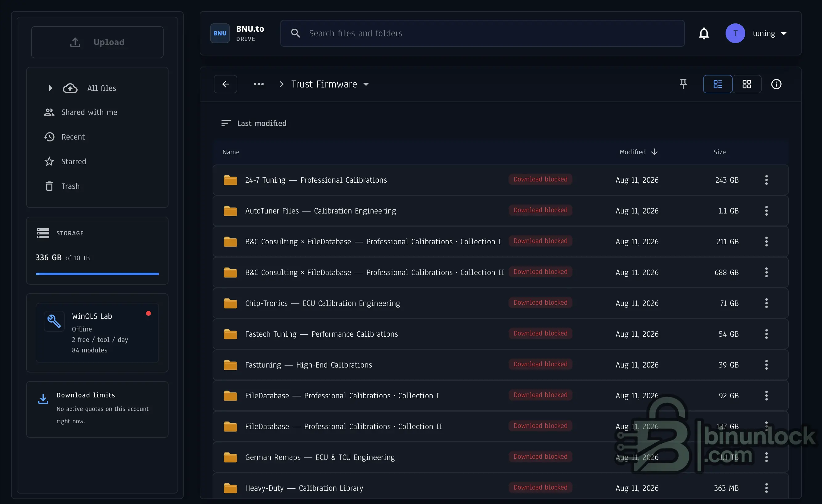Open the Trust Firmware folder dropdown
This screenshot has width=822, height=504.
(366, 84)
